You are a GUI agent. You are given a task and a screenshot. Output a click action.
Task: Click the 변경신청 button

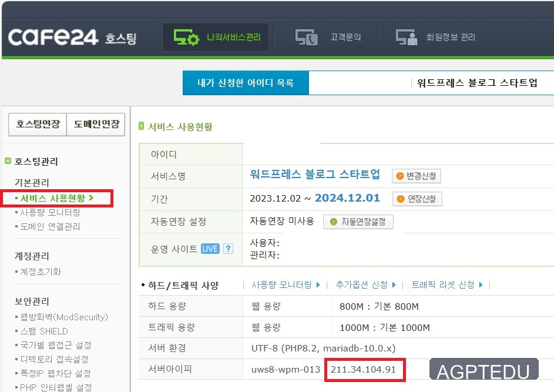(x=416, y=176)
